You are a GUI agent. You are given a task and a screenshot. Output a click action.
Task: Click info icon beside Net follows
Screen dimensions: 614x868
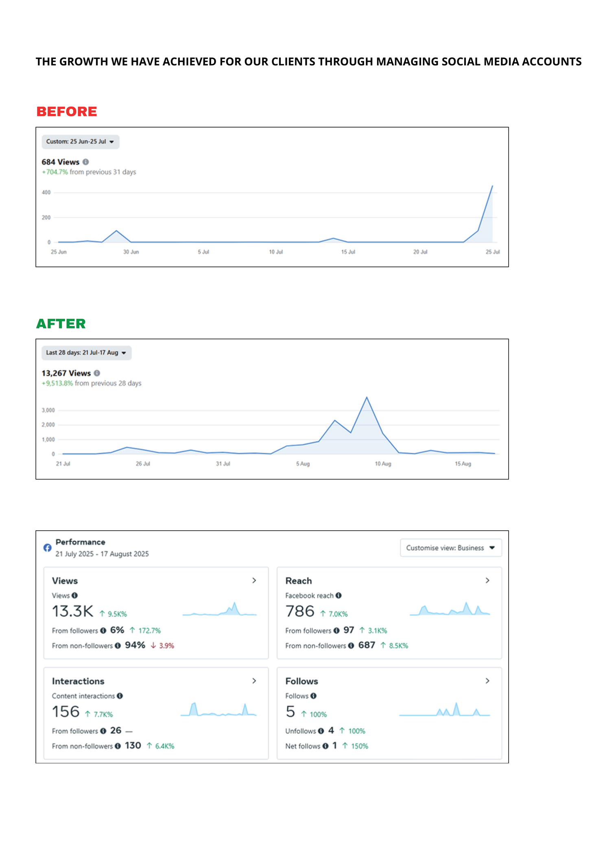point(326,746)
